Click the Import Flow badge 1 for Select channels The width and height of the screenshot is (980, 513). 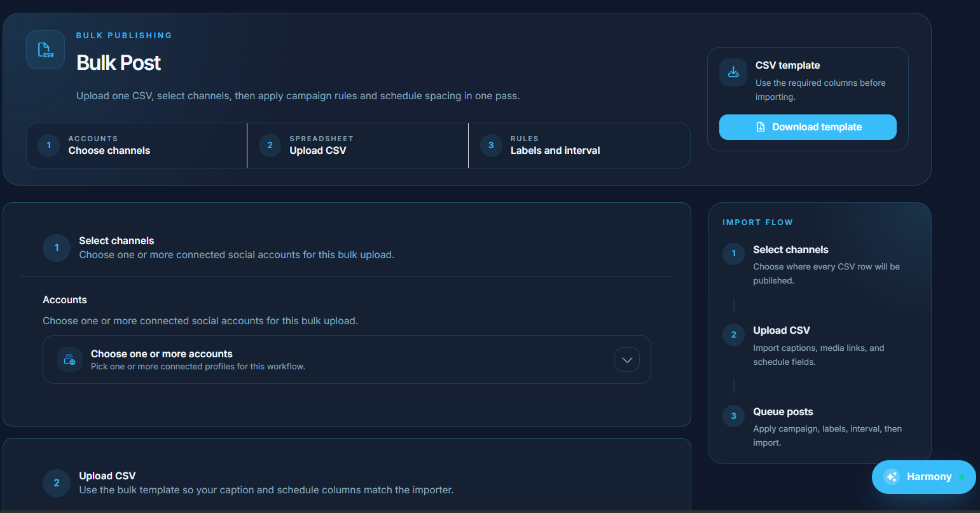[734, 254]
